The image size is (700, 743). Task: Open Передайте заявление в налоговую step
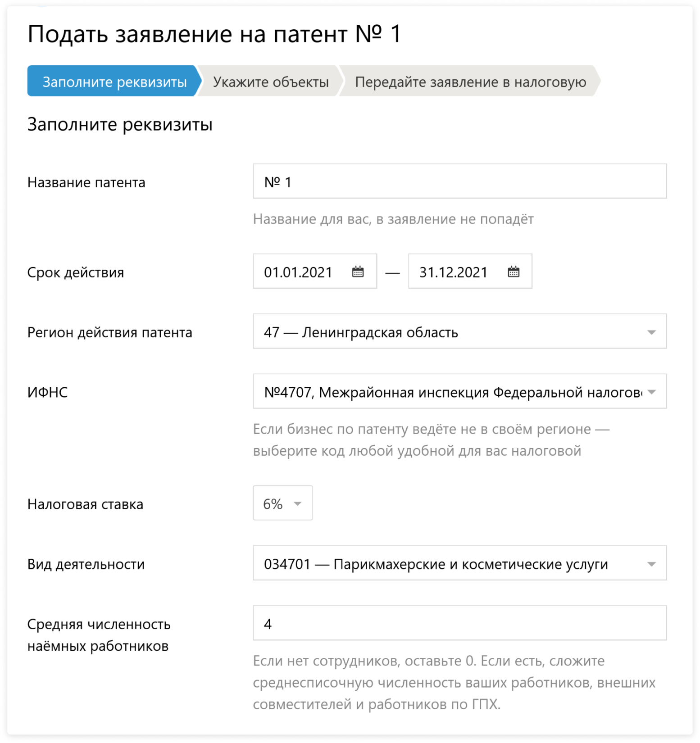tap(470, 82)
